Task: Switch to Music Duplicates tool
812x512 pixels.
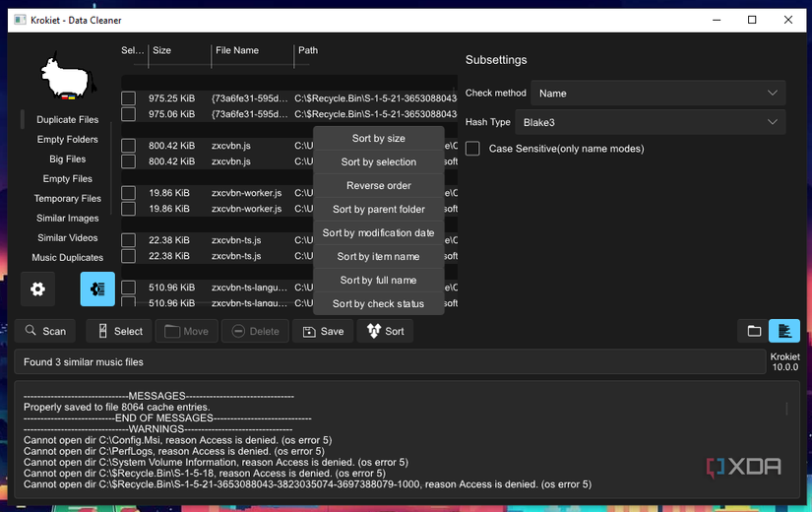Action: (x=67, y=258)
